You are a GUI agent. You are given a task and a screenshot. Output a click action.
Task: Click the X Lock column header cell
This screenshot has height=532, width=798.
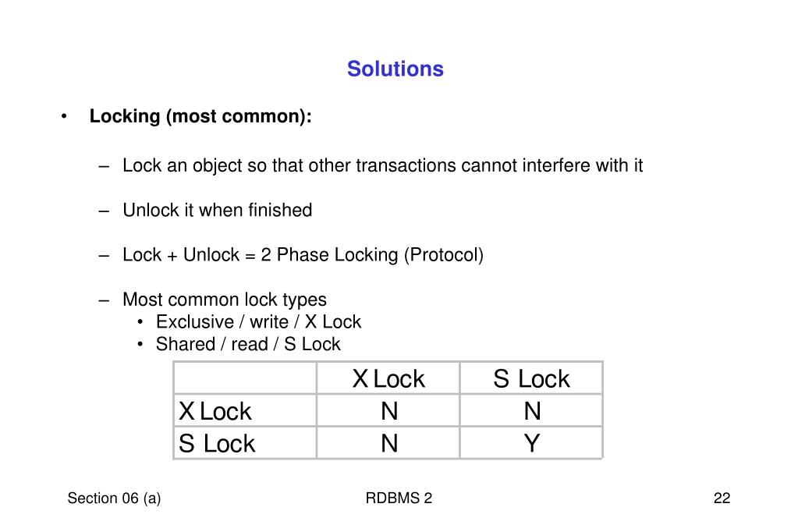pos(388,378)
